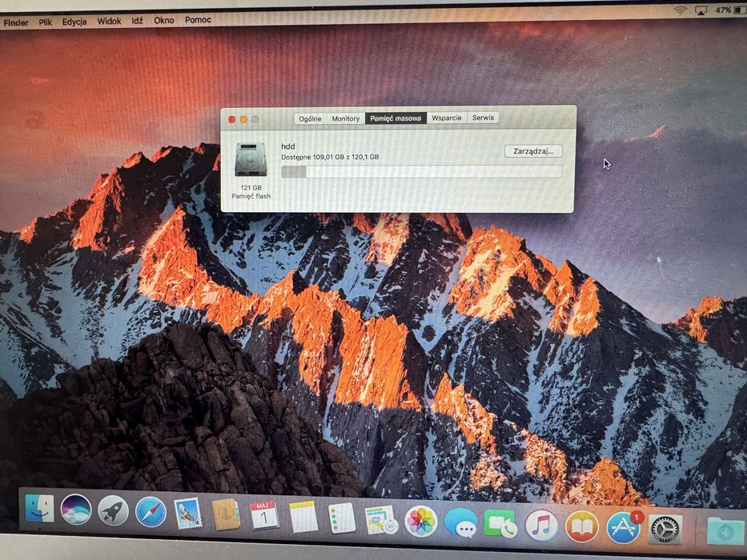The height and width of the screenshot is (560, 747).
Task: Click the Zarządzaj... button
Action: 533,151
